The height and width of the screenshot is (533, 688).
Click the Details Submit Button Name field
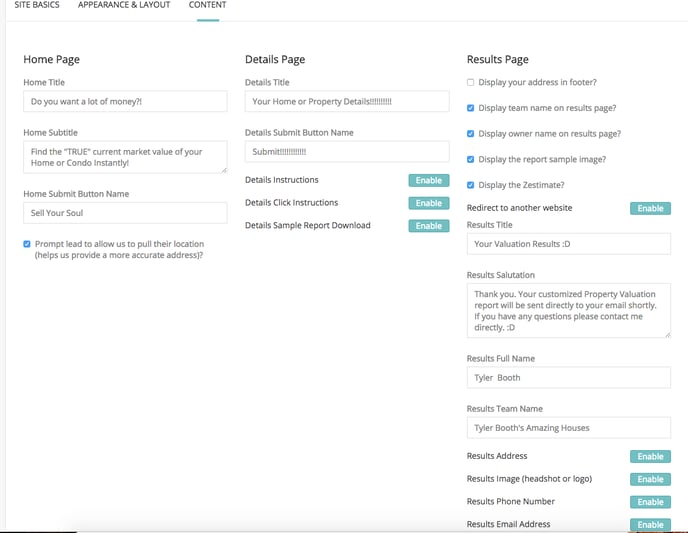pyautogui.click(x=347, y=152)
